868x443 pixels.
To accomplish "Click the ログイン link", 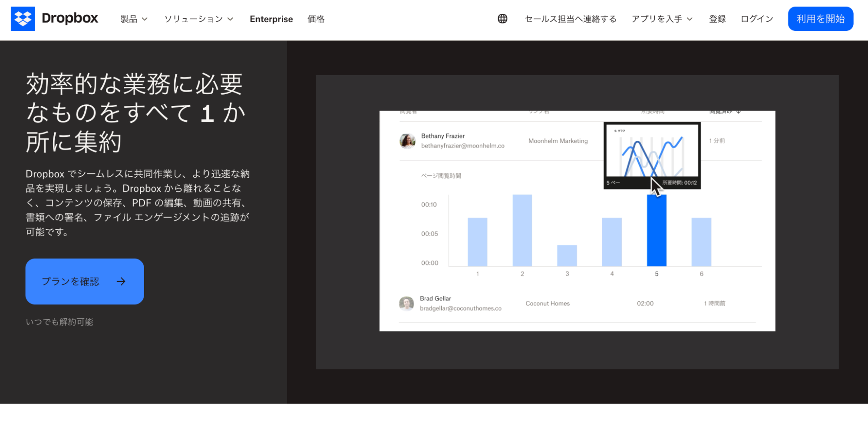I will click(x=756, y=19).
